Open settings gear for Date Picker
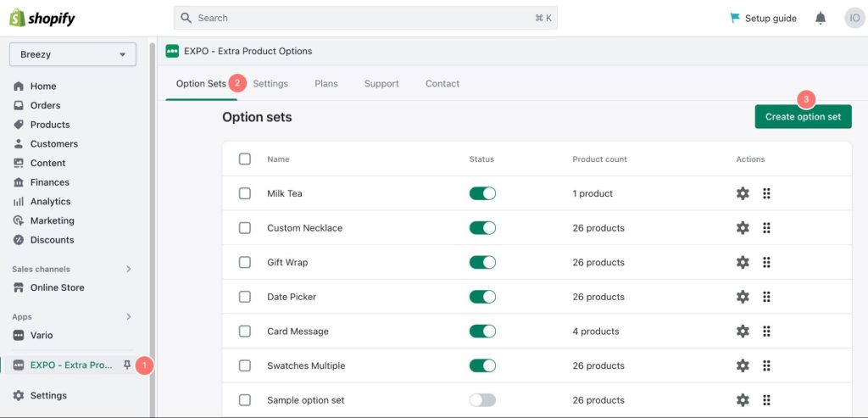The width and height of the screenshot is (868, 418). click(x=743, y=297)
